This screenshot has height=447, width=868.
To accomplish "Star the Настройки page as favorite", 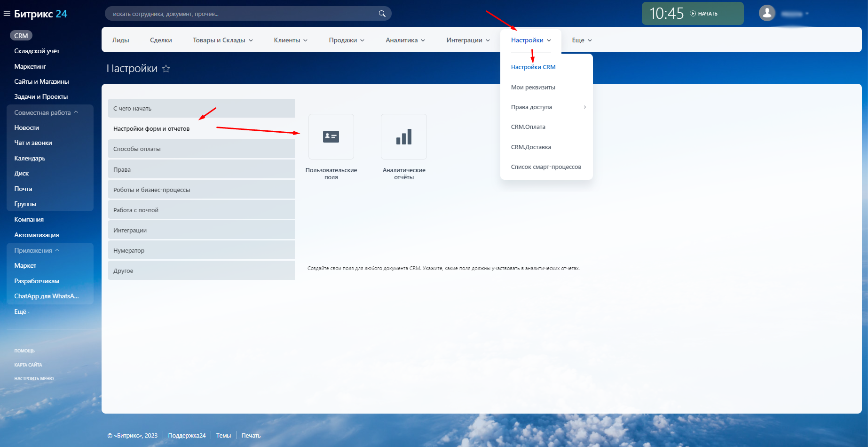I will click(166, 69).
